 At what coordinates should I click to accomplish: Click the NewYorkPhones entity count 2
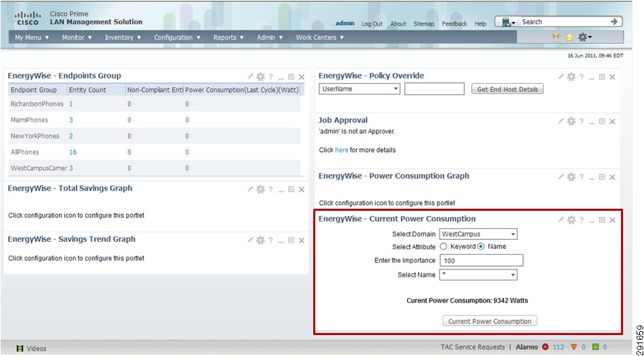(x=71, y=136)
